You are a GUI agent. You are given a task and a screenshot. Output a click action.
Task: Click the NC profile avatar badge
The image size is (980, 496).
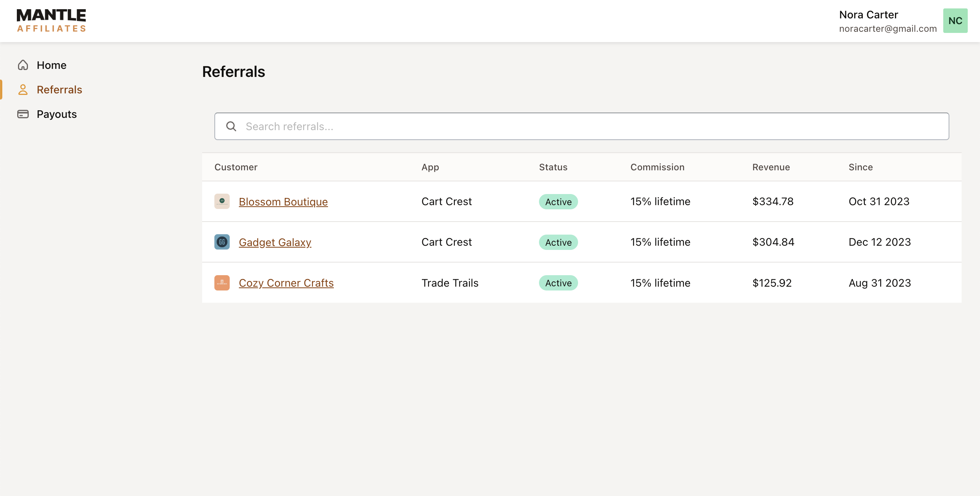pyautogui.click(x=955, y=20)
